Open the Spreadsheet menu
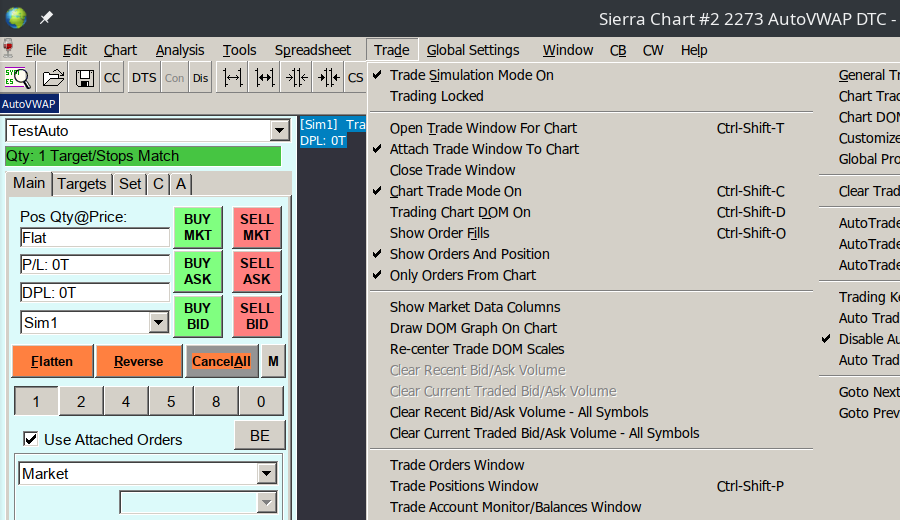Screen dimensions: 900x520 pyautogui.click(x=313, y=50)
